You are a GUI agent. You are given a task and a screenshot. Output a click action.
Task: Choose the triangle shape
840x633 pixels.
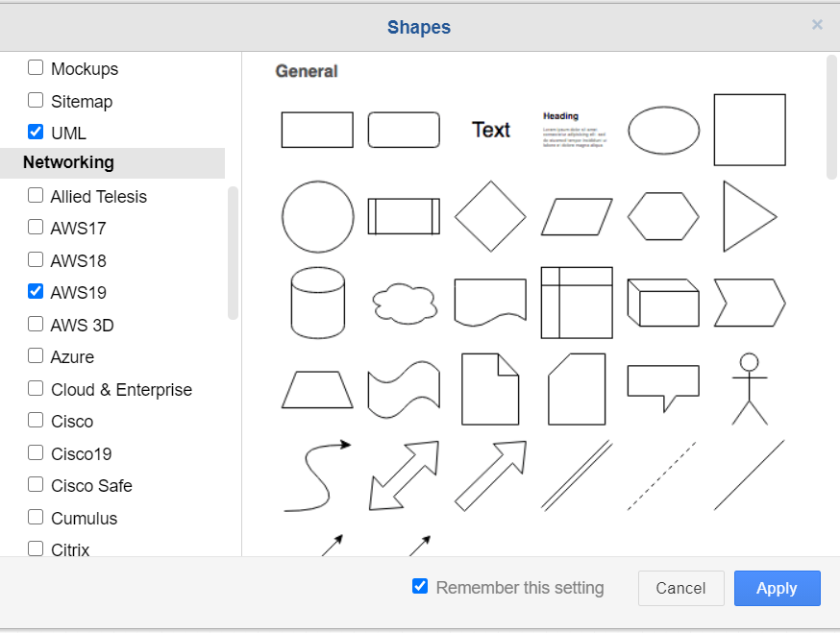click(749, 216)
